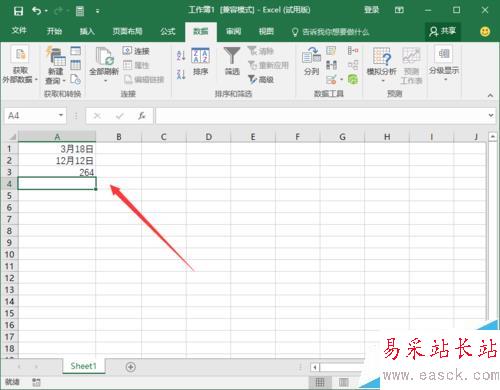Click vertical scrollbar up arrow
Image resolution: width=500 pixels, height=390 pixels.
click(x=493, y=137)
